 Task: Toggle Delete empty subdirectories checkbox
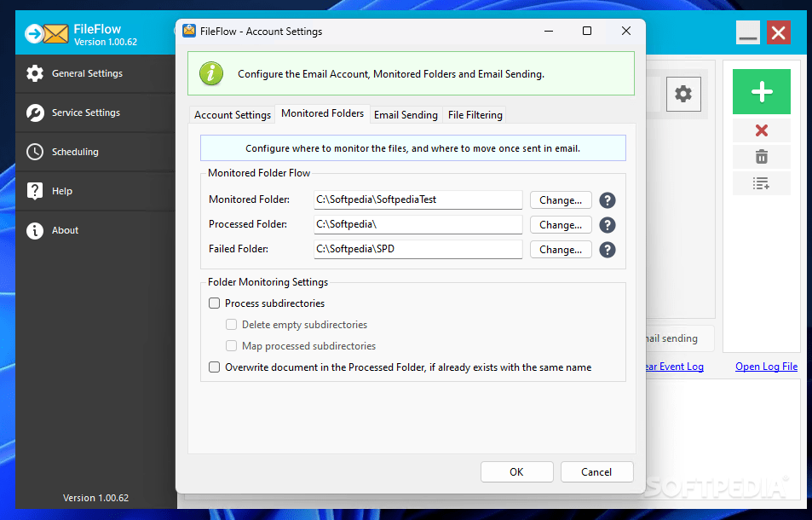click(x=232, y=325)
